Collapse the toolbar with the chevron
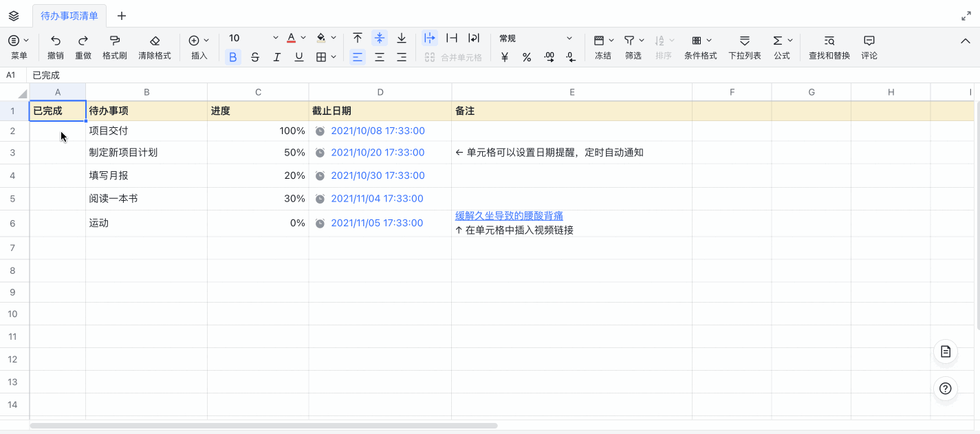 (x=965, y=41)
